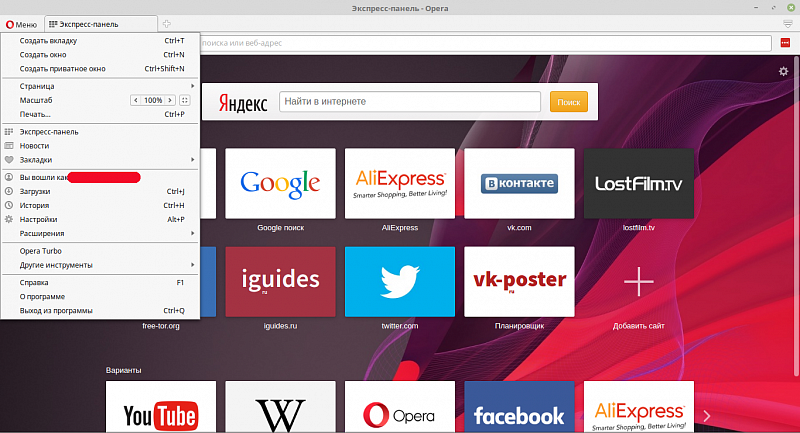Open the Opera Меню button
The image size is (800, 433).
tap(21, 24)
